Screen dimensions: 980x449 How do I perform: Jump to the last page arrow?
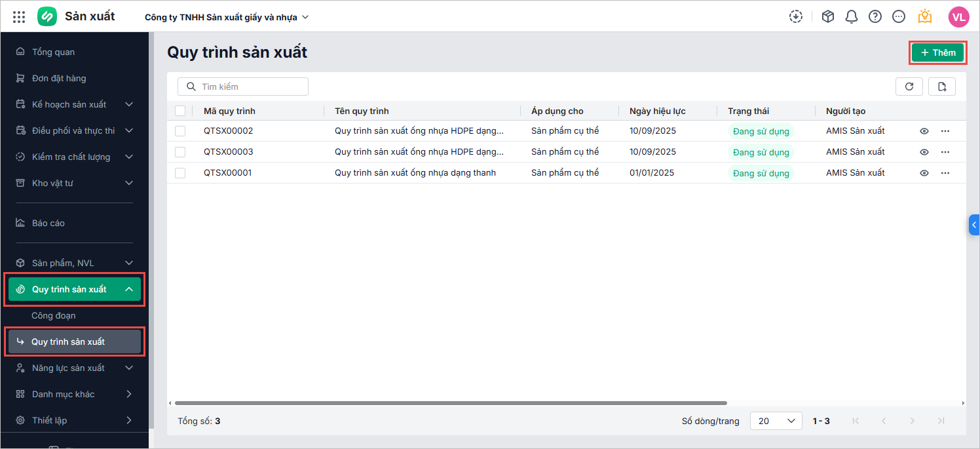(x=941, y=421)
